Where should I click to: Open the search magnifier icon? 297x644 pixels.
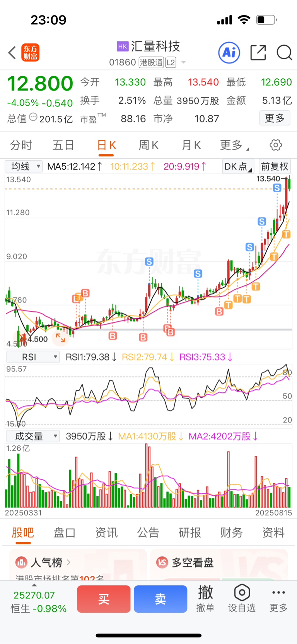(284, 53)
